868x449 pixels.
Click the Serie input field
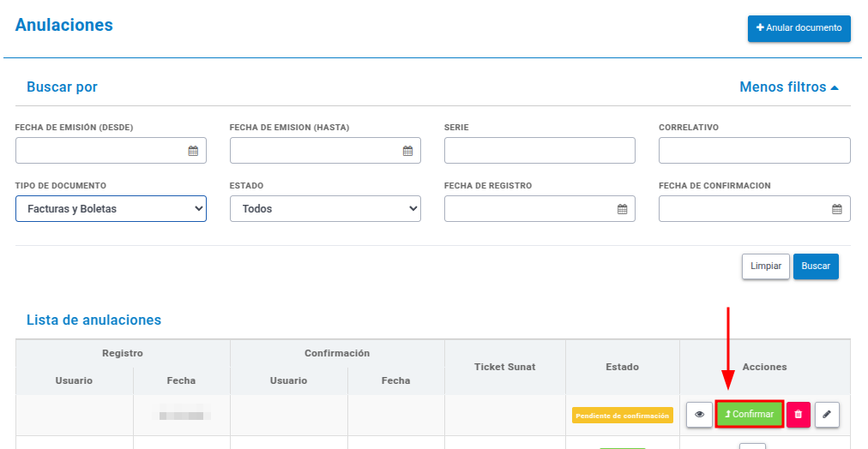point(539,151)
